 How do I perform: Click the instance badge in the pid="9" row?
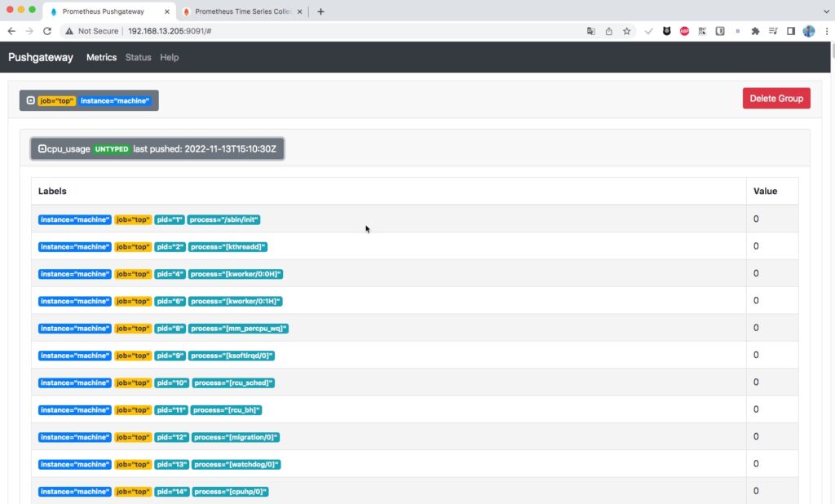(x=74, y=356)
